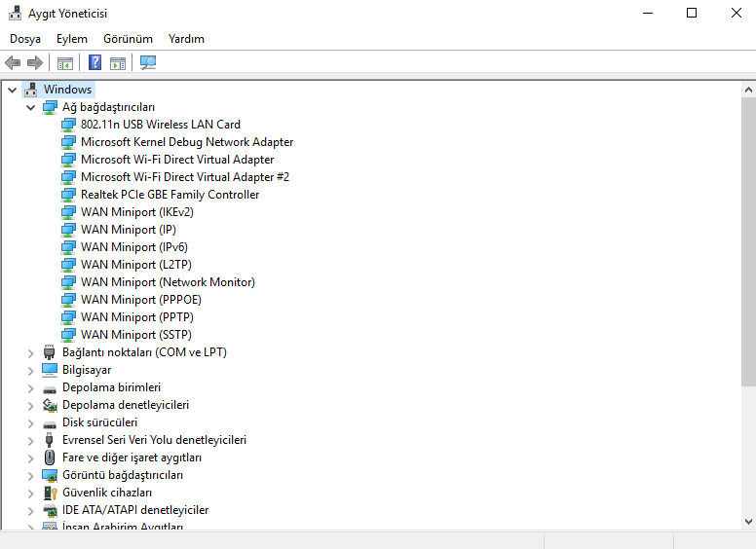Select WAN Miniport (IP) entry

coord(129,230)
